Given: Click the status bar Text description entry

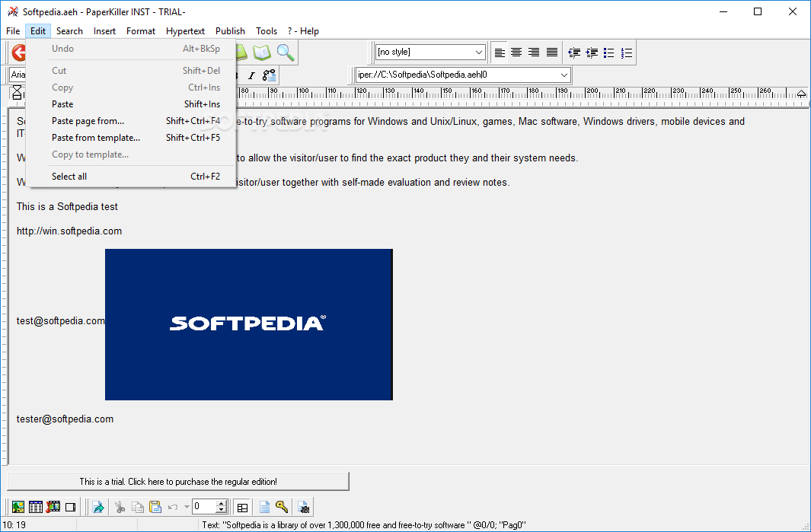Looking at the screenshot, I should [363, 525].
